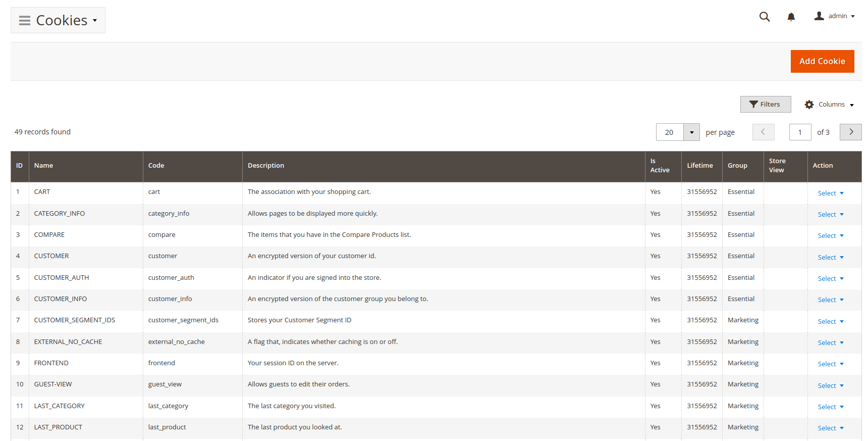Image resolution: width=868 pixels, height=441 pixels.
Task: Go to next page with right chevron
Action: pyautogui.click(x=851, y=132)
